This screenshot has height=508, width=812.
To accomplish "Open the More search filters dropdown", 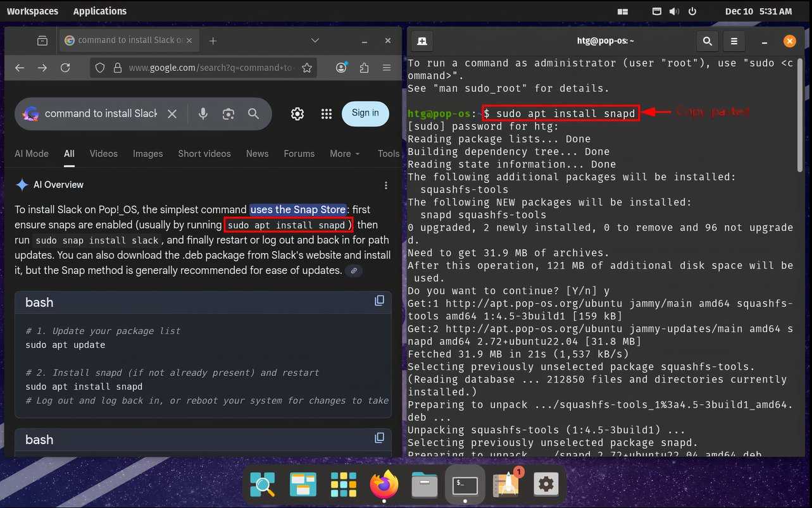I will tap(344, 154).
